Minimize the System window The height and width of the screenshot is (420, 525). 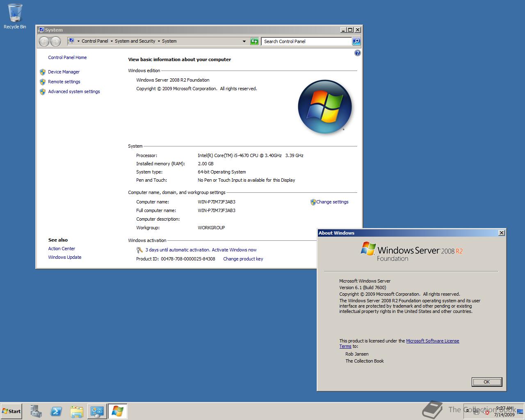pyautogui.click(x=343, y=30)
